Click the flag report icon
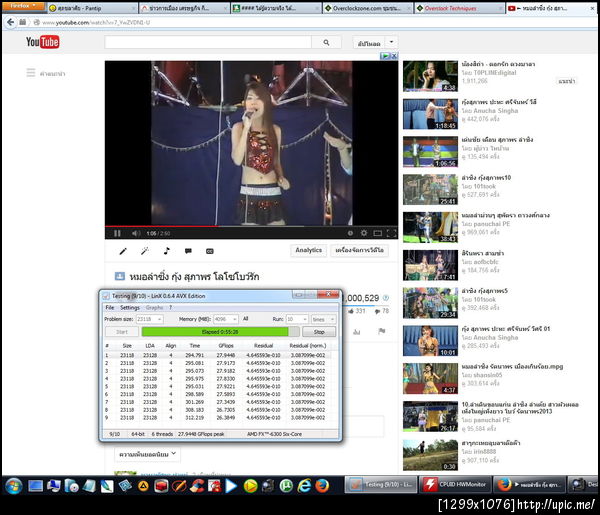This screenshot has height=515, width=600. click(x=382, y=331)
